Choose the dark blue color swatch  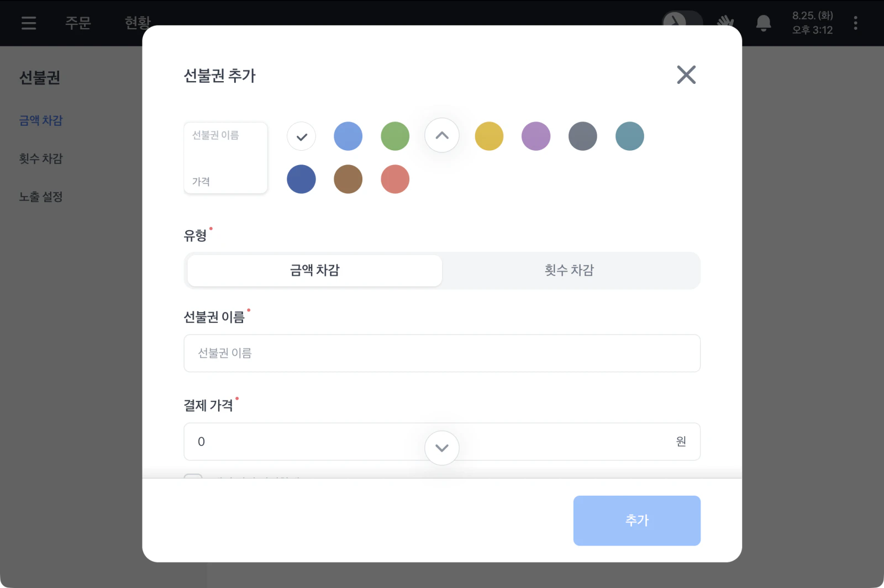point(301,179)
